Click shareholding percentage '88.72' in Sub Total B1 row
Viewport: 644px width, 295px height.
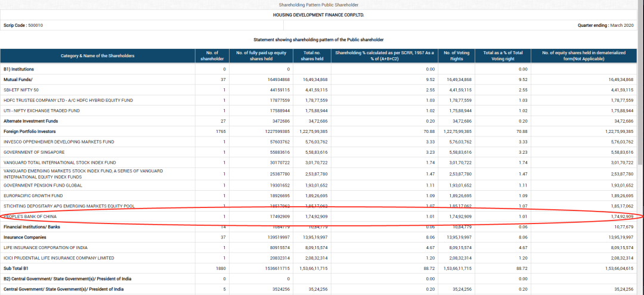(429, 269)
